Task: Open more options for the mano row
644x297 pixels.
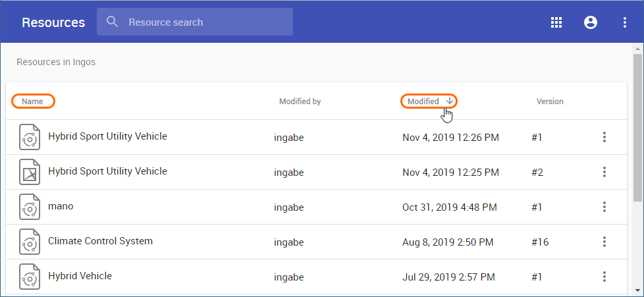Action: pyautogui.click(x=604, y=207)
